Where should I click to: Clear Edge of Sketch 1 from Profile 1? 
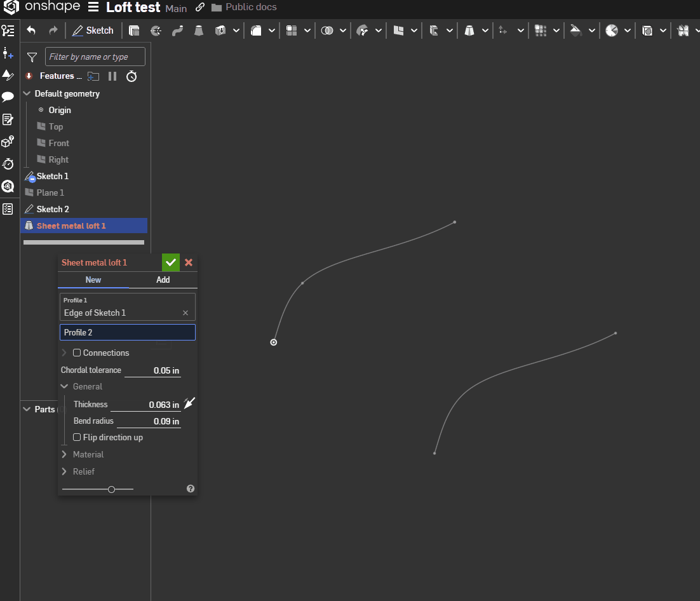[185, 313]
